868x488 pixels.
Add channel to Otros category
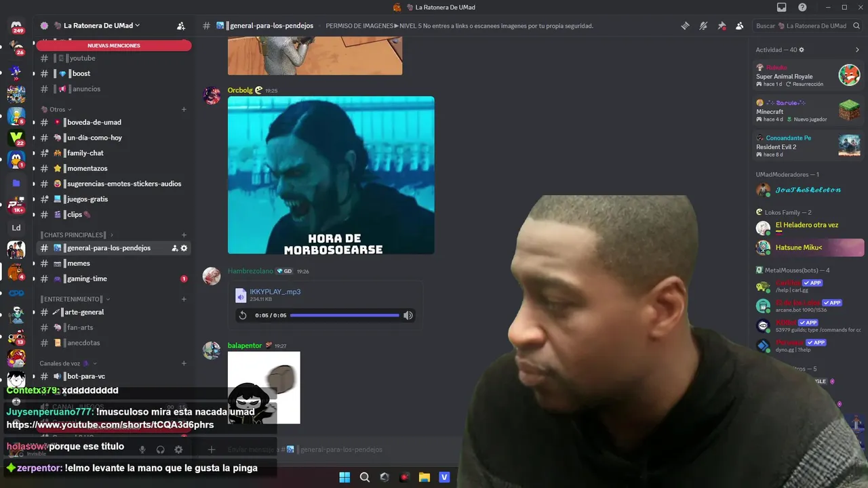(x=184, y=109)
